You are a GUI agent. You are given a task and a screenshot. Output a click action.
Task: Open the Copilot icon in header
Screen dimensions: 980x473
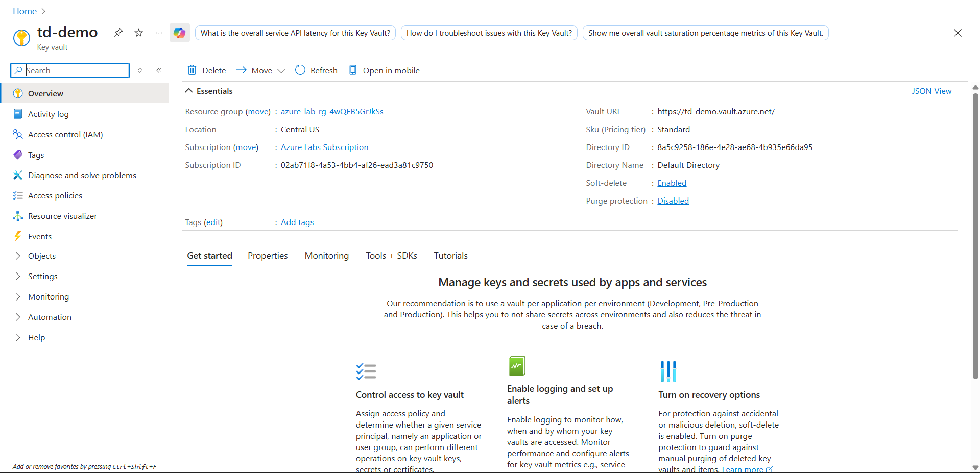click(179, 33)
